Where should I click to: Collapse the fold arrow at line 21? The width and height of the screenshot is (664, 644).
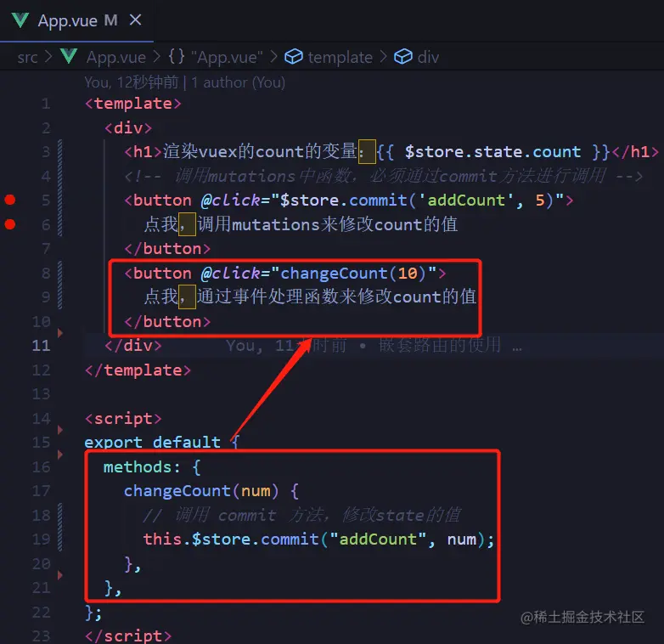60,575
